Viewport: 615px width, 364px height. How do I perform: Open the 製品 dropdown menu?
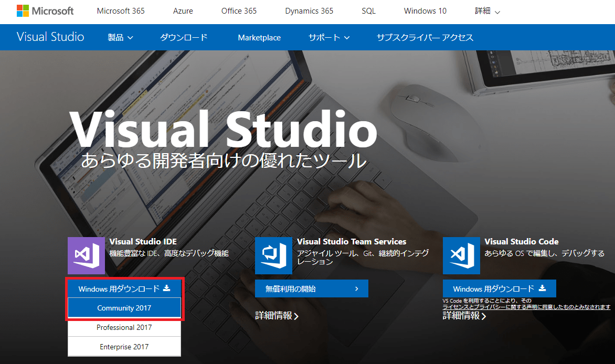[120, 37]
